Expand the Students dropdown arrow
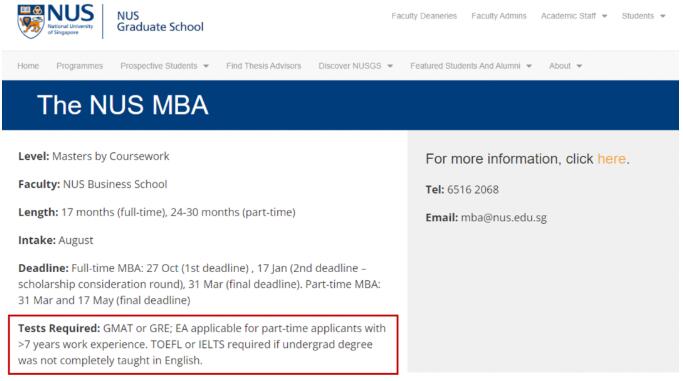The width and height of the screenshot is (683, 381). pos(663,17)
